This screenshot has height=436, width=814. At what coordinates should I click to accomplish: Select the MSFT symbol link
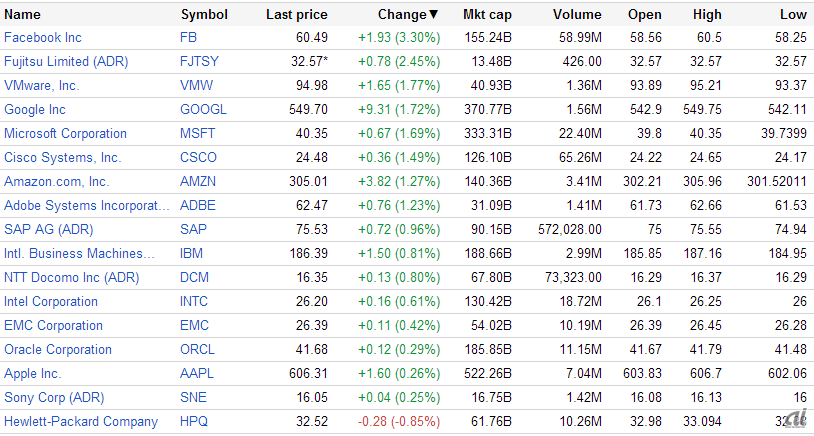(198, 133)
